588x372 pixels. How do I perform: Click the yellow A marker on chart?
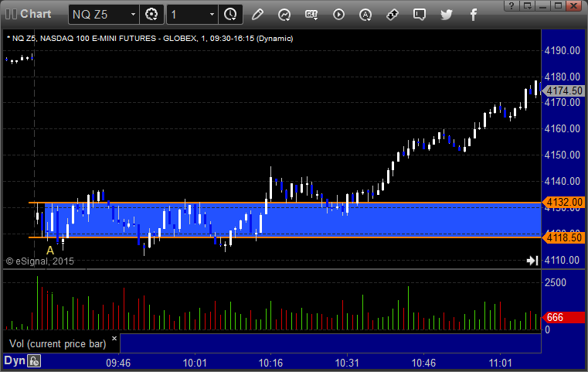point(50,251)
